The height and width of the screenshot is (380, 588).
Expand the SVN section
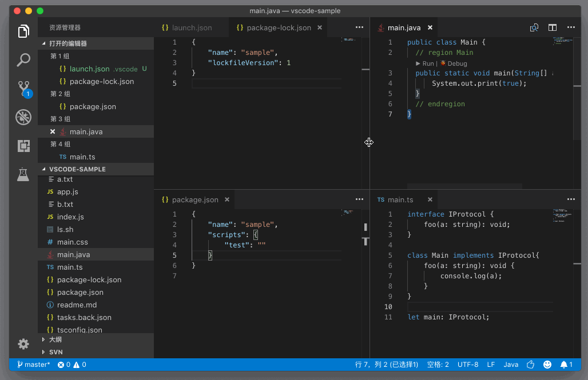coord(55,352)
